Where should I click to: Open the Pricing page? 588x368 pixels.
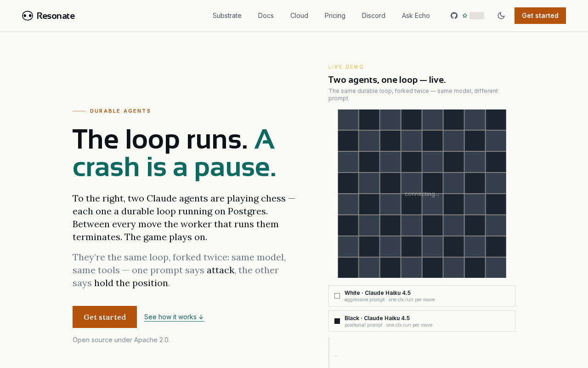[x=335, y=16]
